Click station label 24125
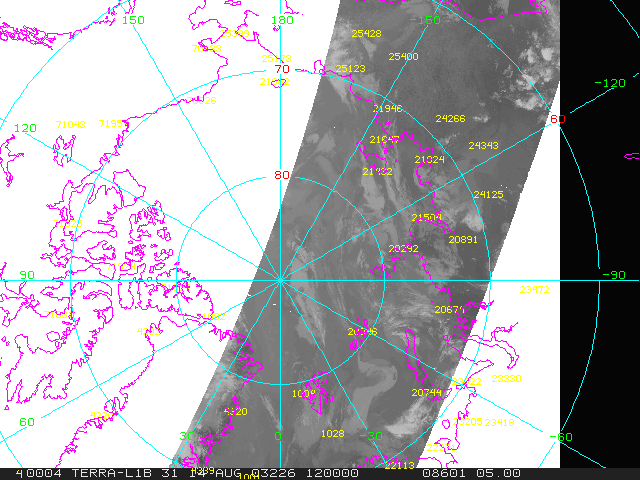Image resolution: width=640 pixels, height=480 pixels. [488, 195]
